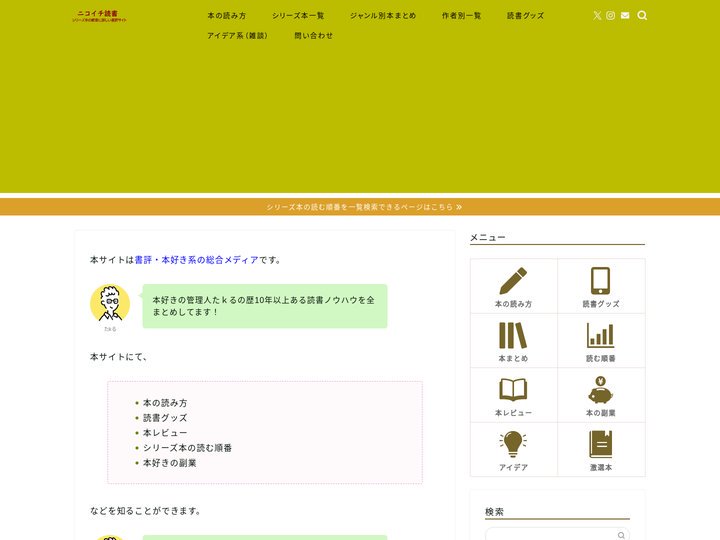Click list item 本レビュー in dotted box
Viewport: 720px width, 540px height.
tap(165, 433)
